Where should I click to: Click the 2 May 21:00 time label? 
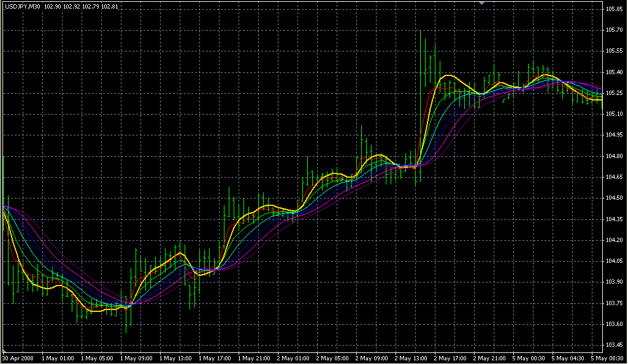point(491,357)
